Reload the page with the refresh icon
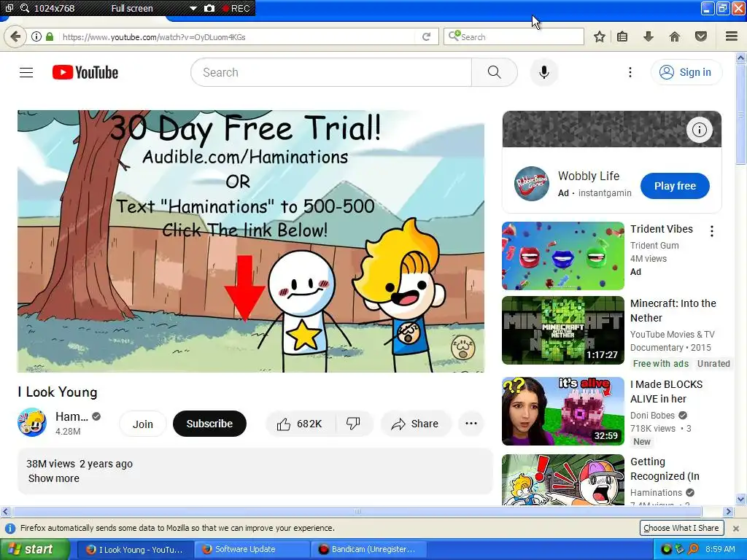Screen dimensions: 747x560 [426, 36]
